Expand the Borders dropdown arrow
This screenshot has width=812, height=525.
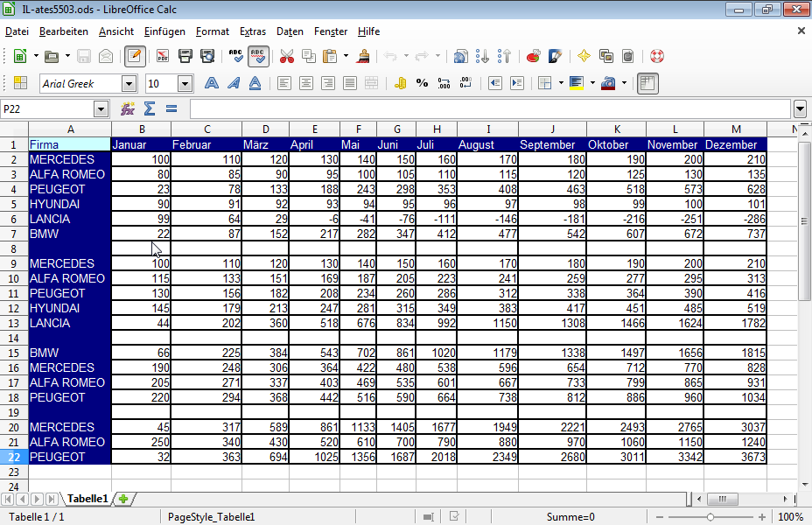[x=561, y=83]
